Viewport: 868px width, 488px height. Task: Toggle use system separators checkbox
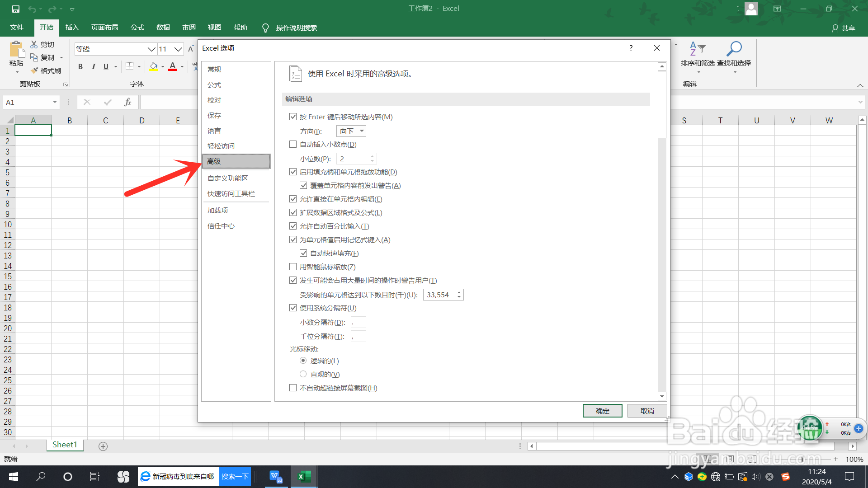[293, 308]
